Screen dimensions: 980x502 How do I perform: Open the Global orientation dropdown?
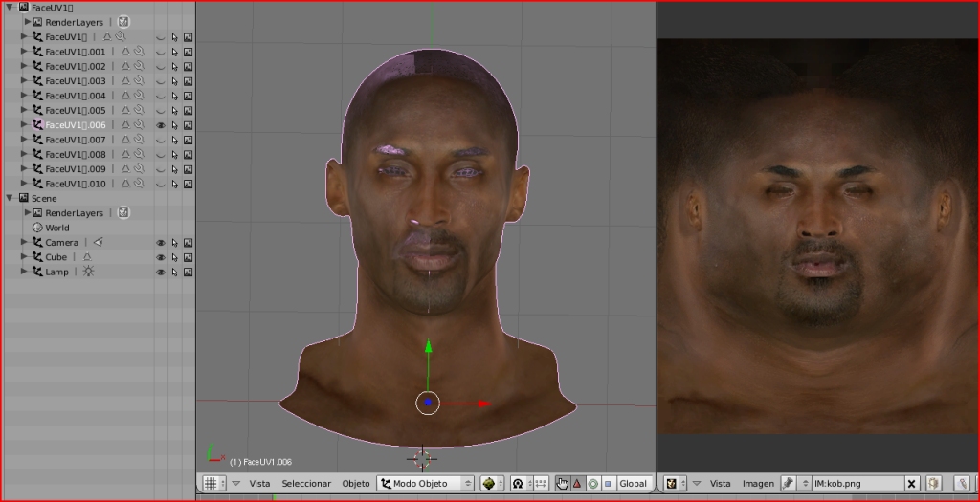634,484
